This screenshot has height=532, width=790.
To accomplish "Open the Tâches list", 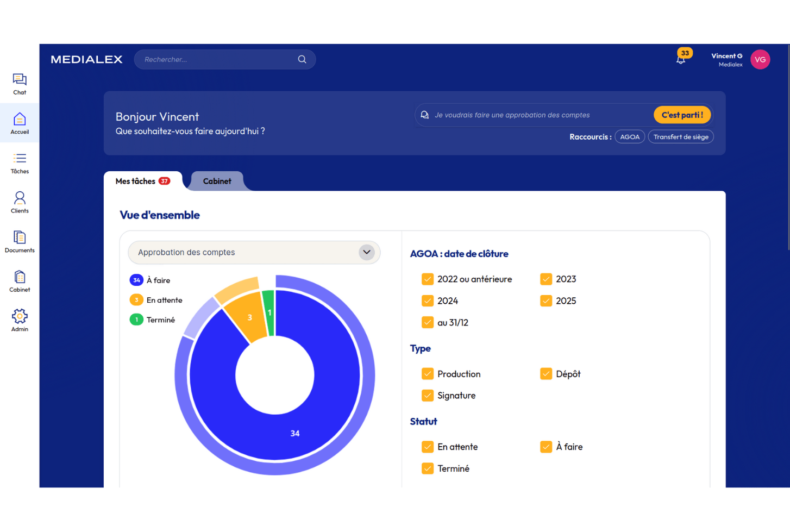I will pyautogui.click(x=19, y=162).
